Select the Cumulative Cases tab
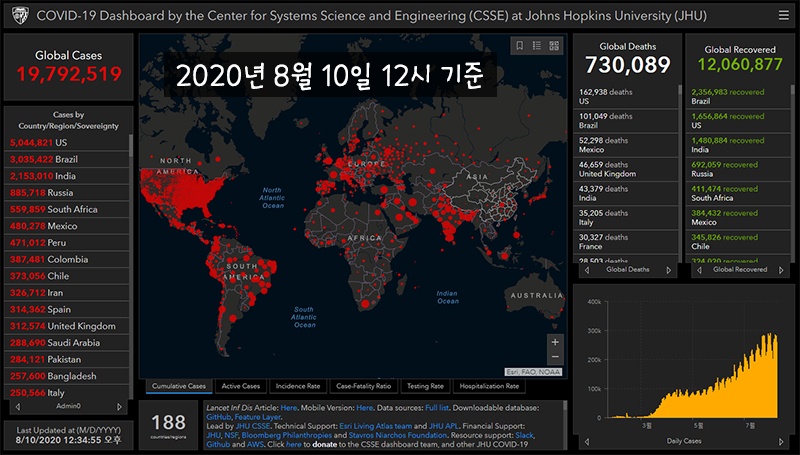This screenshot has height=455, width=800. tap(179, 386)
